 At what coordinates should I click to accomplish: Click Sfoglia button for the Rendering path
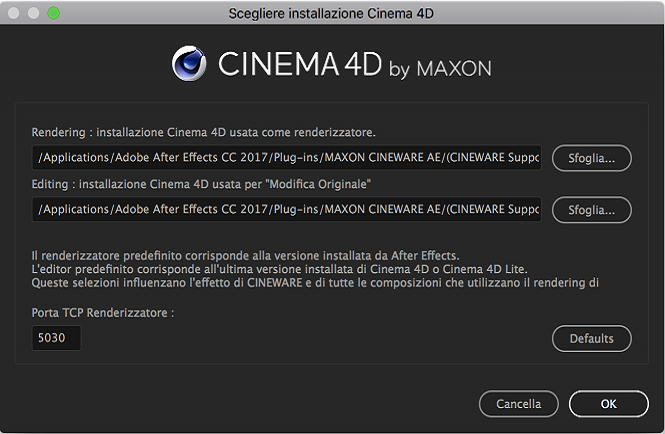pos(591,158)
